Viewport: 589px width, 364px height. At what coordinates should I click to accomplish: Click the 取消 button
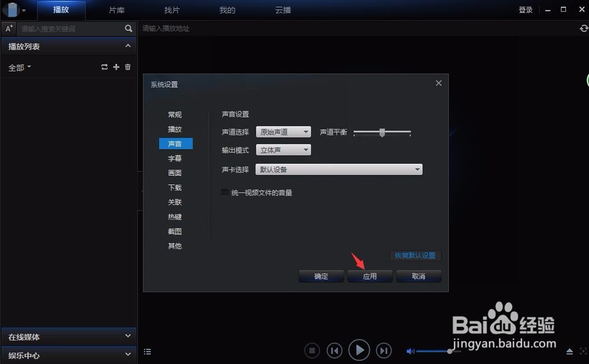(x=419, y=276)
